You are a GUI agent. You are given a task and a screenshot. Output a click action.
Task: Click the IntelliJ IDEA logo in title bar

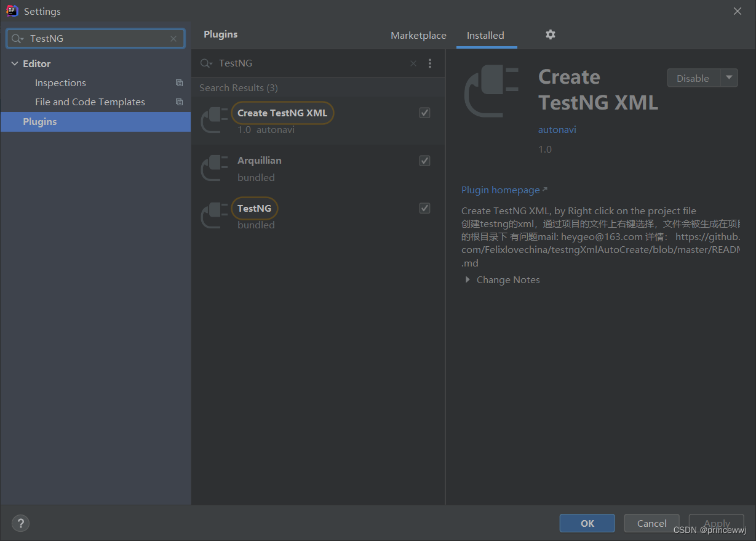(12, 11)
